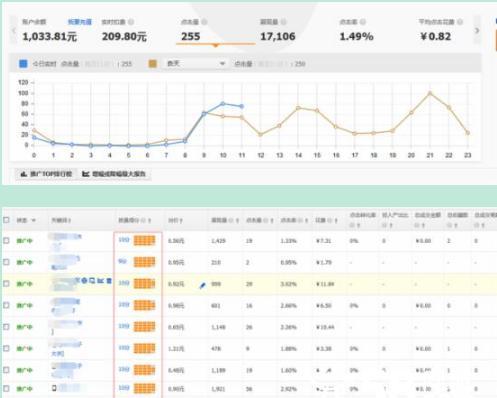Check the row with 1,921 impressions
Viewport: 497px width, 398px height.
click(6, 388)
